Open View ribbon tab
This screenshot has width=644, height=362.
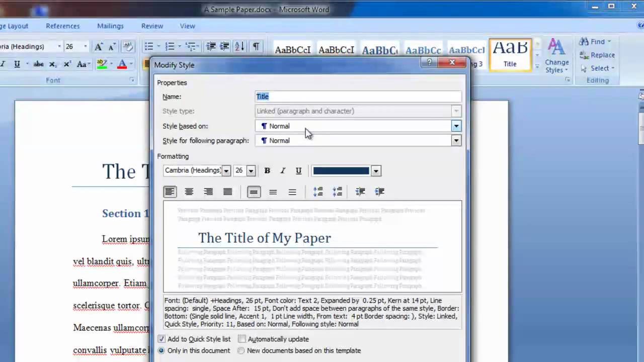tap(187, 26)
